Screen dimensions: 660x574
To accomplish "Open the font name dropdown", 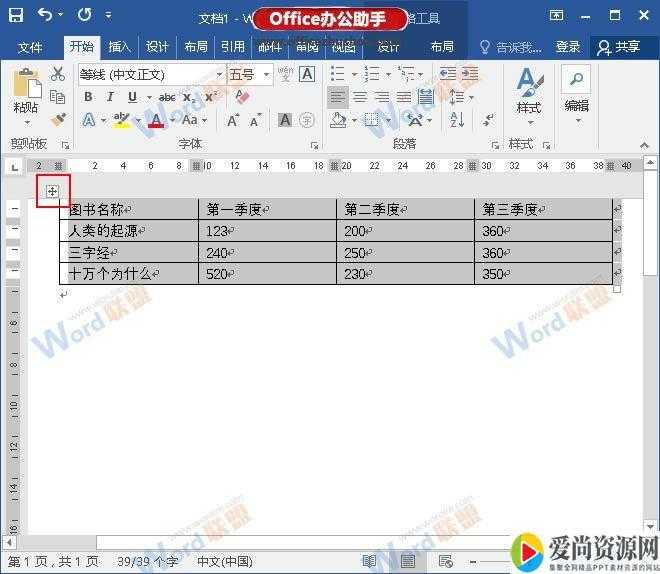I will click(x=219, y=74).
